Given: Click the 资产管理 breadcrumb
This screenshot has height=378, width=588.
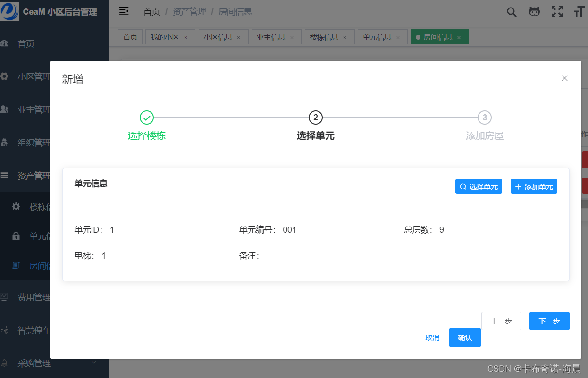Looking at the screenshot, I should 189,12.
